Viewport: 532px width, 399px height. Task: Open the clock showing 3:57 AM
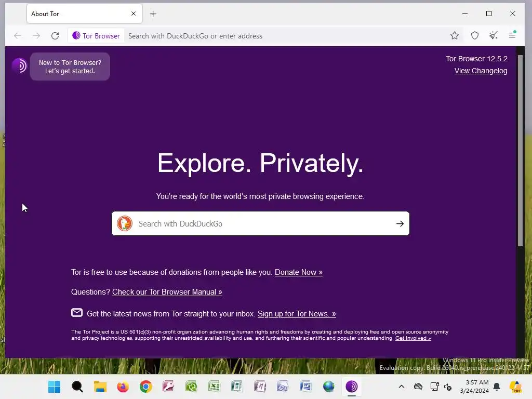click(x=474, y=387)
